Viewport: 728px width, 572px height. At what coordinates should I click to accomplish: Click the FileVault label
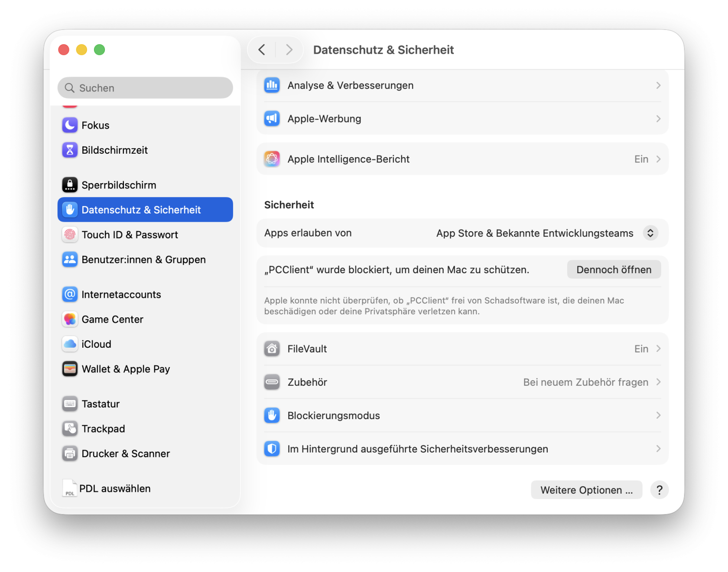(x=307, y=349)
